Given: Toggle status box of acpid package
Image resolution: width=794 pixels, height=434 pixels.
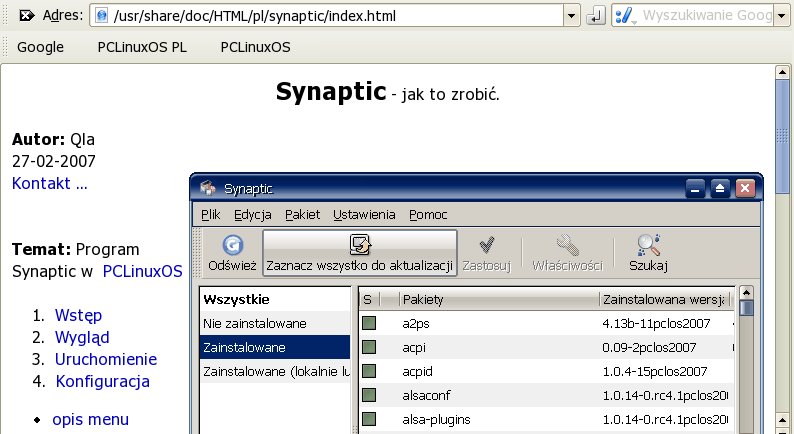Looking at the screenshot, I should tap(369, 371).
